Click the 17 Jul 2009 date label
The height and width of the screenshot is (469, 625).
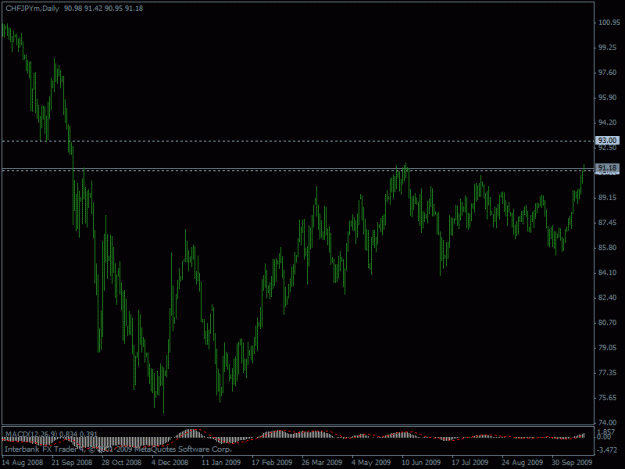tap(470, 462)
